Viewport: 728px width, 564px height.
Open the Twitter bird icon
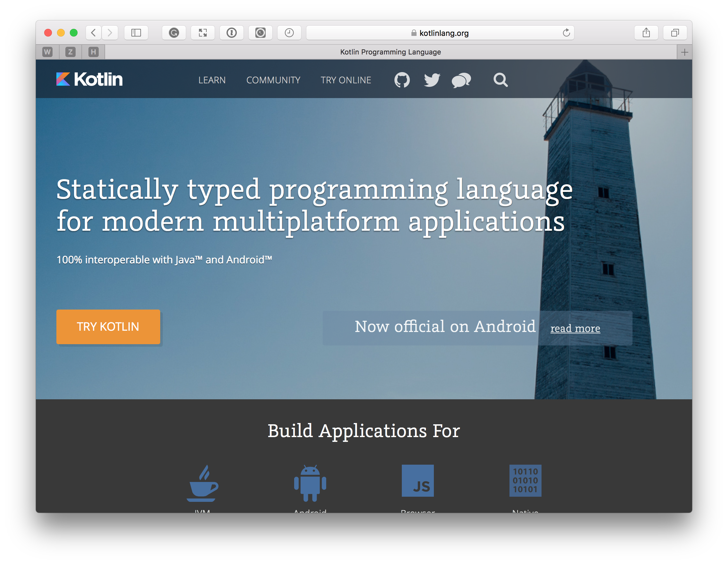click(x=432, y=80)
